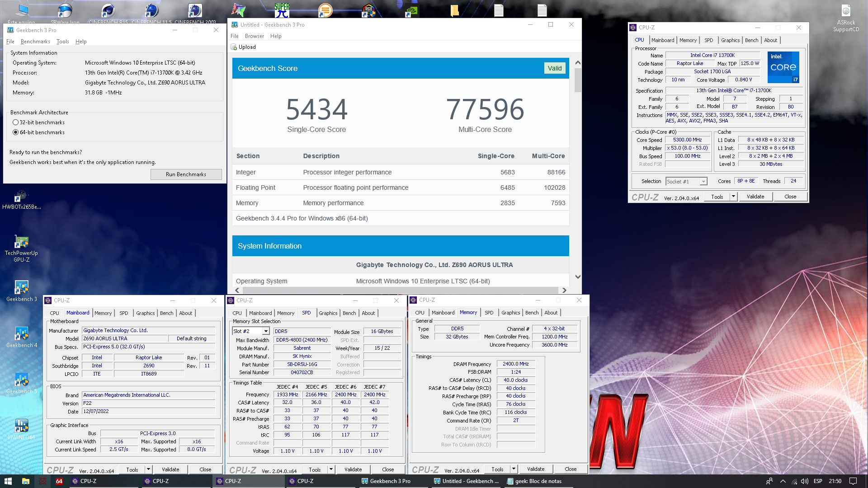Open the HWBOTx265Be... desktop icon

coord(21,200)
